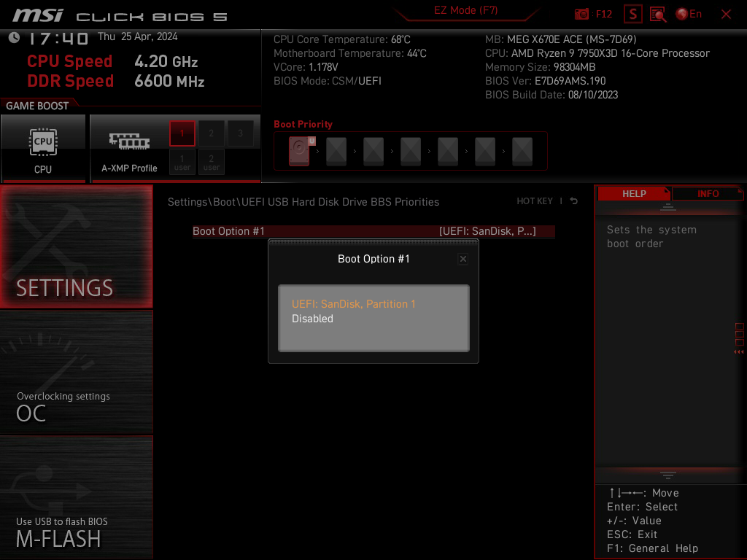
Task: Click the third boot priority device slot
Action: (373, 151)
